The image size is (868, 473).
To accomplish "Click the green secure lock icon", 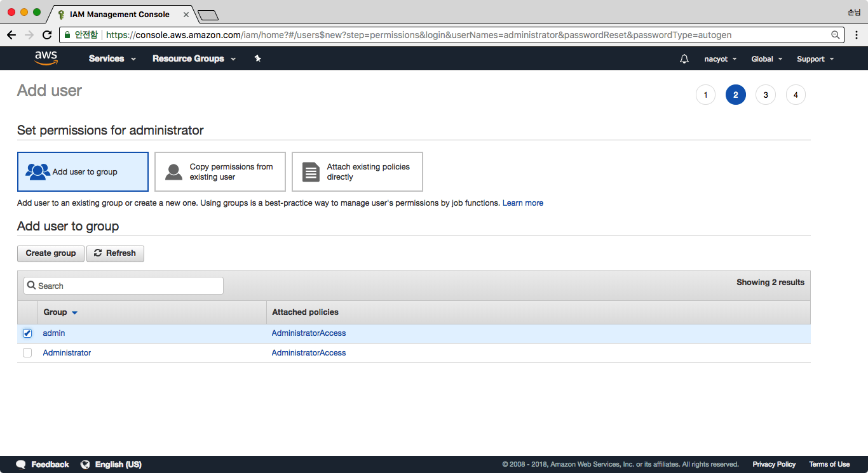I will tap(67, 35).
